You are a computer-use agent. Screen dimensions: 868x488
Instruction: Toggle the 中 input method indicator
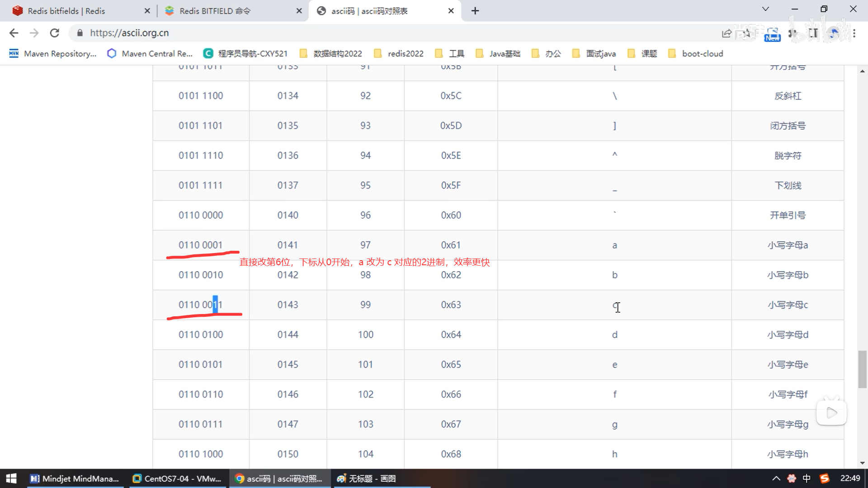coord(807,479)
